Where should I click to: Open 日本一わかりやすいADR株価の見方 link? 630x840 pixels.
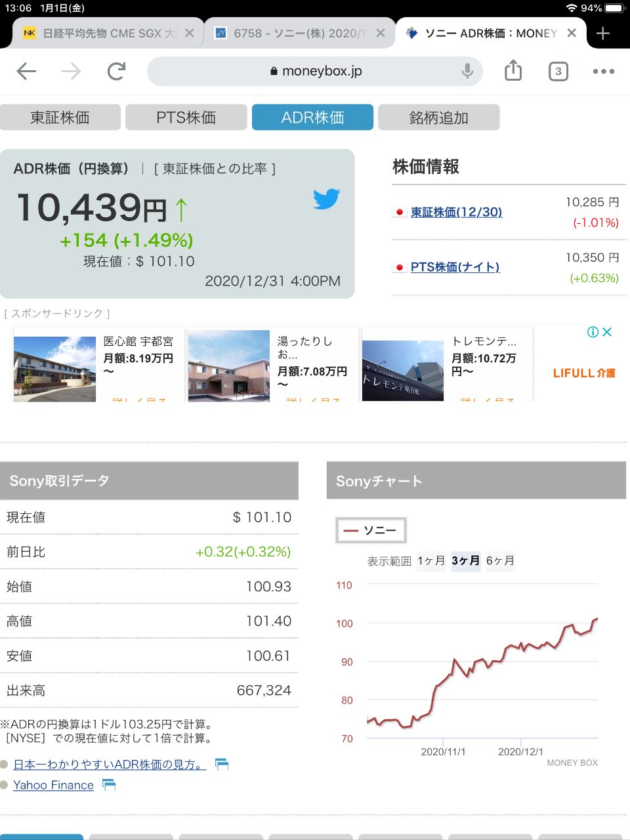[x=110, y=765]
